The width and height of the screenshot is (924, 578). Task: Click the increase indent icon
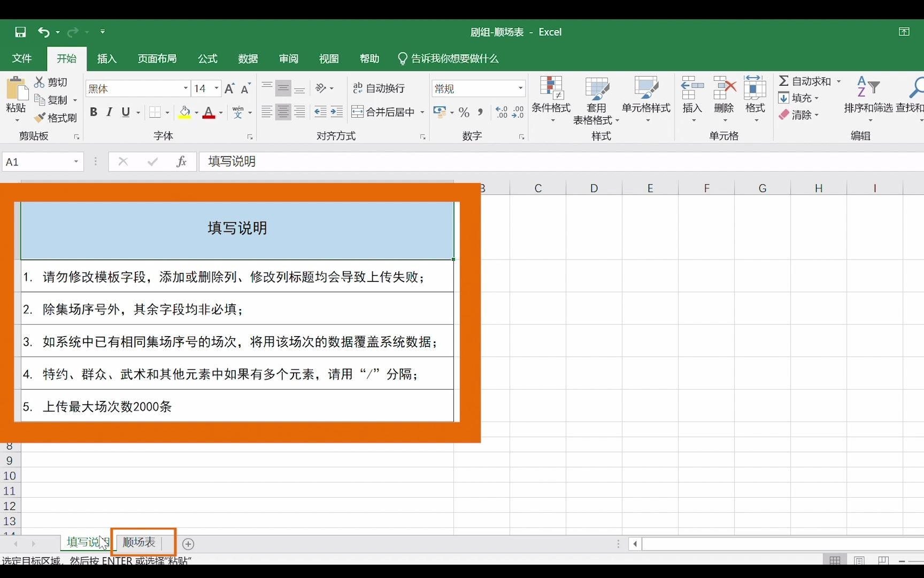pyautogui.click(x=337, y=112)
